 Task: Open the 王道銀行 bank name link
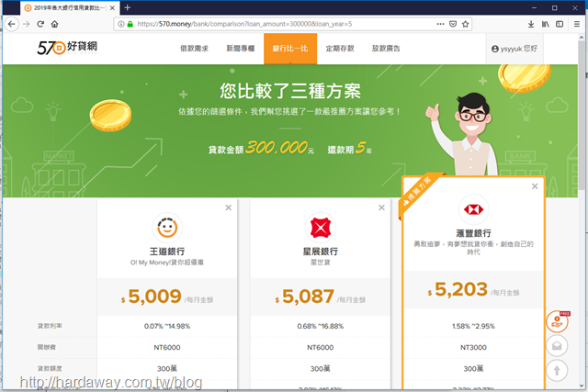point(167,252)
